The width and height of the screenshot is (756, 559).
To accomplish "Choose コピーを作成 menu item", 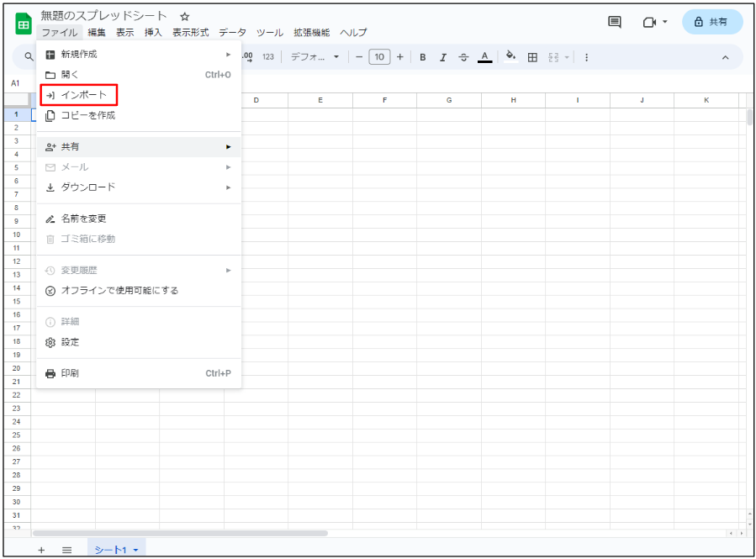I will 88,115.
